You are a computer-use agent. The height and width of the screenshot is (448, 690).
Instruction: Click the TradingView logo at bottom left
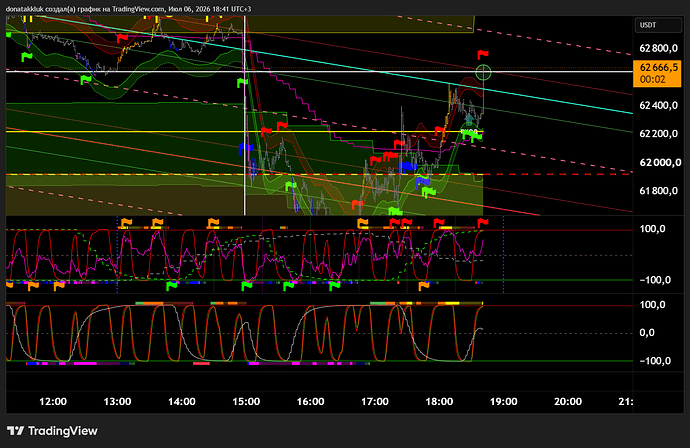52,431
